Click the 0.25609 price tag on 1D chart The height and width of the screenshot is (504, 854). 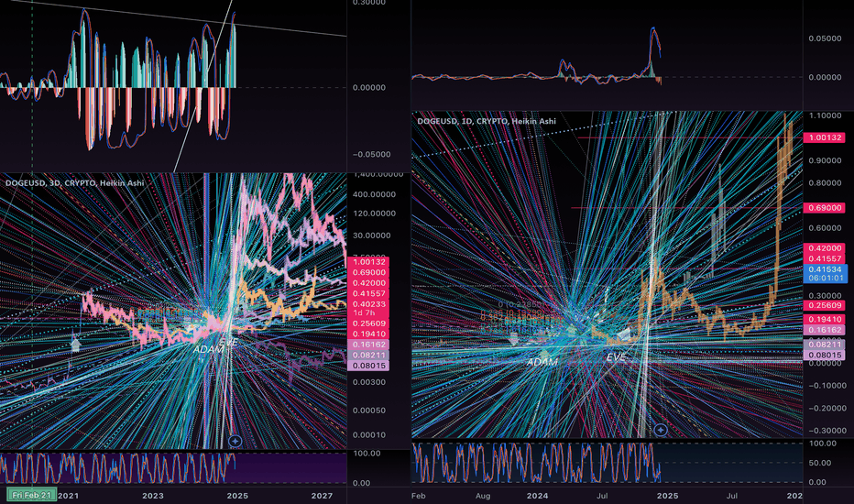click(x=825, y=305)
